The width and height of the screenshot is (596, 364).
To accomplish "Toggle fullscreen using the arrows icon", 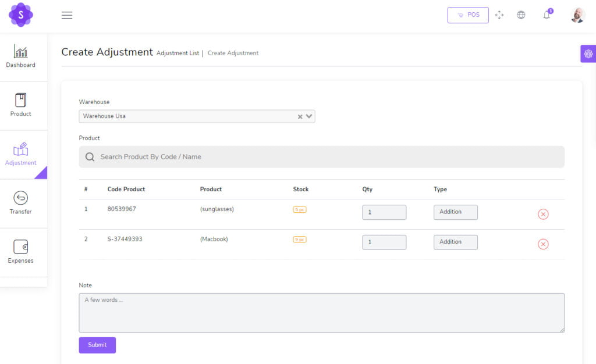I will tap(499, 15).
